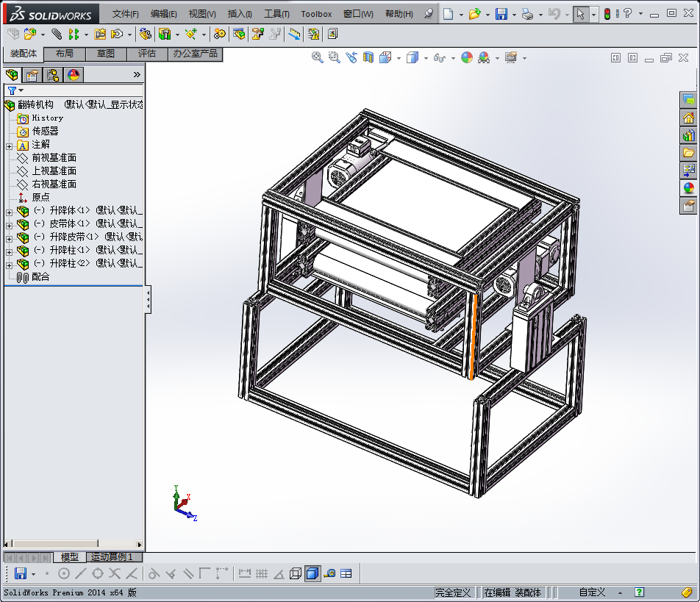The image size is (700, 602).
Task: Expand the 注解 annotations folder
Action: pos(9,146)
